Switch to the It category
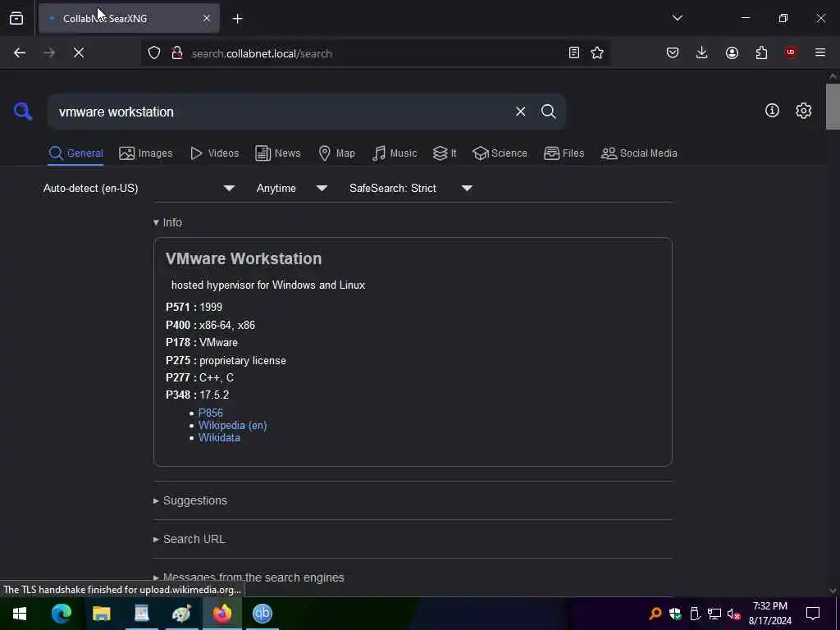This screenshot has width=840, height=630. 445,153
